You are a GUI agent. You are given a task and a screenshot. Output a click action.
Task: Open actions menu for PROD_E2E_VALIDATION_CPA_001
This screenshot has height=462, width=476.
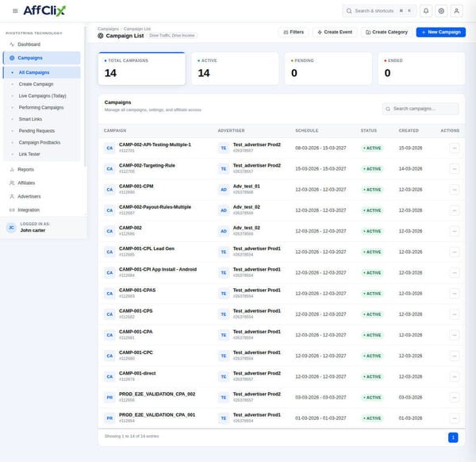(x=454, y=418)
